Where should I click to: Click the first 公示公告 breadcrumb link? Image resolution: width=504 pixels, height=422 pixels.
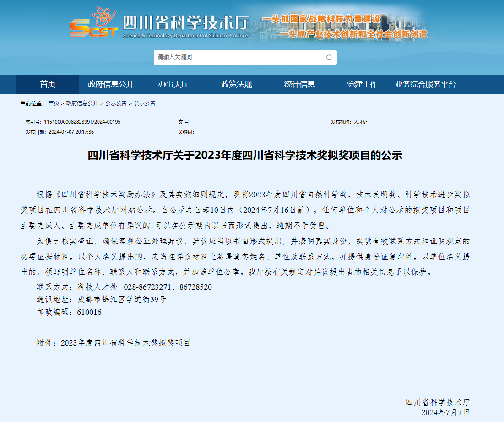[116, 103]
